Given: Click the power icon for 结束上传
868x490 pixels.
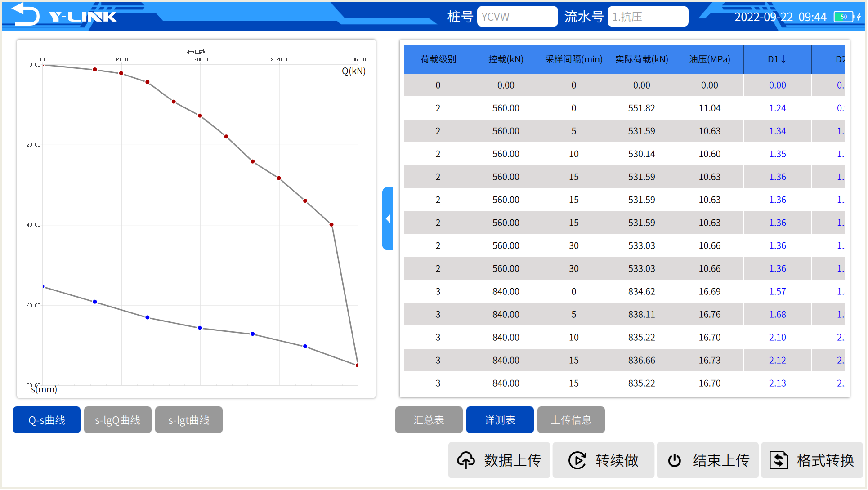Looking at the screenshot, I should pyautogui.click(x=674, y=460).
